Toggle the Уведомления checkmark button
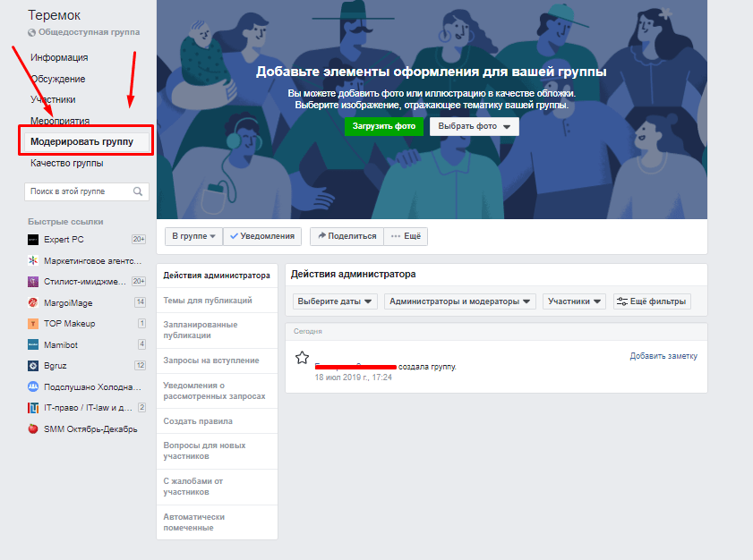Viewport: 753px width, 560px height. (x=262, y=236)
